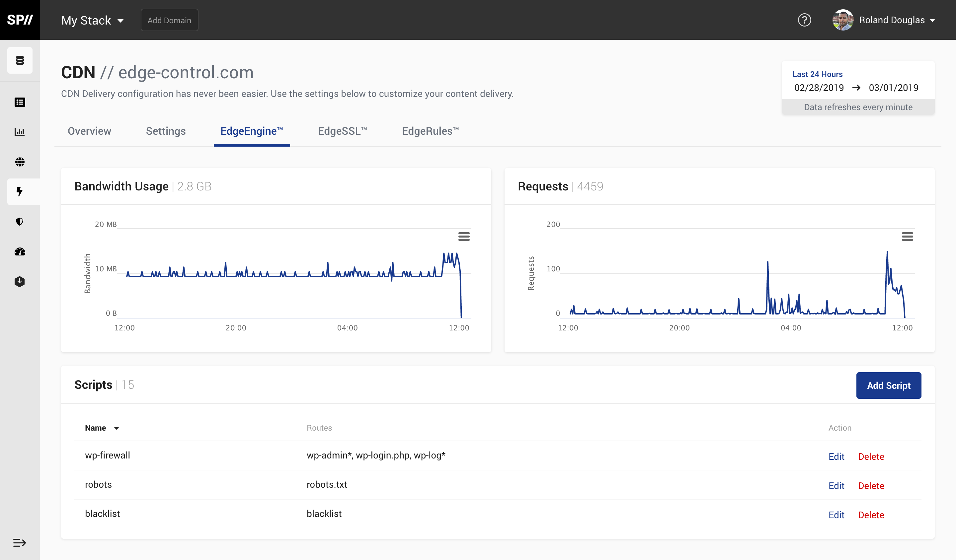956x560 pixels.
Task: Sort scripts by toggling the Name column arrow
Action: tap(117, 428)
